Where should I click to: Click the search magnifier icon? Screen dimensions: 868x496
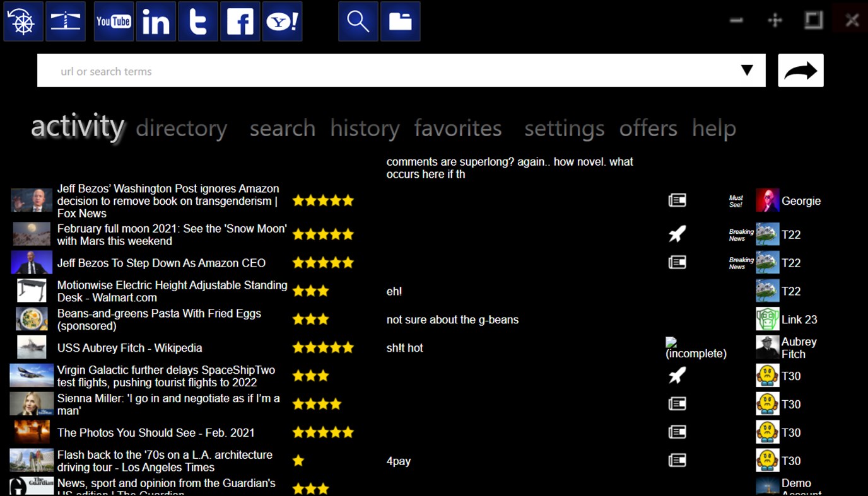(x=358, y=21)
